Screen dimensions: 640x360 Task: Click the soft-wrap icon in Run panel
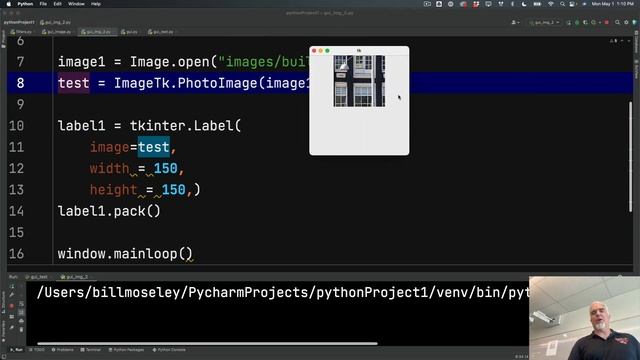point(21,304)
